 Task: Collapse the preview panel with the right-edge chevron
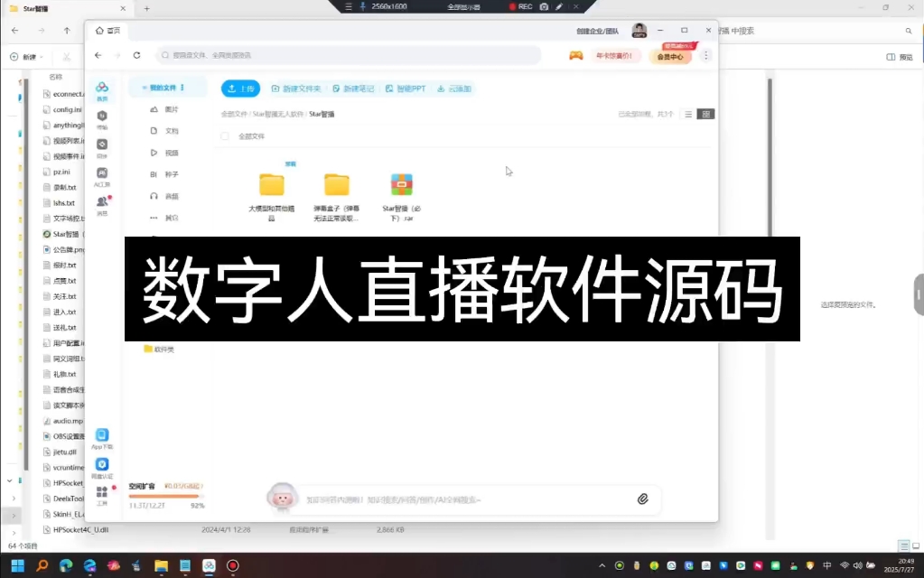[x=918, y=294]
